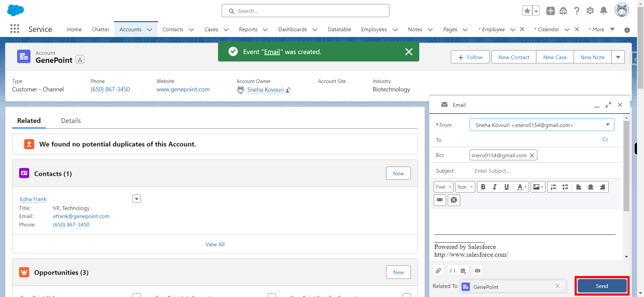Open Global Actions plus icon
The width and height of the screenshot is (644, 297).
[x=550, y=11]
